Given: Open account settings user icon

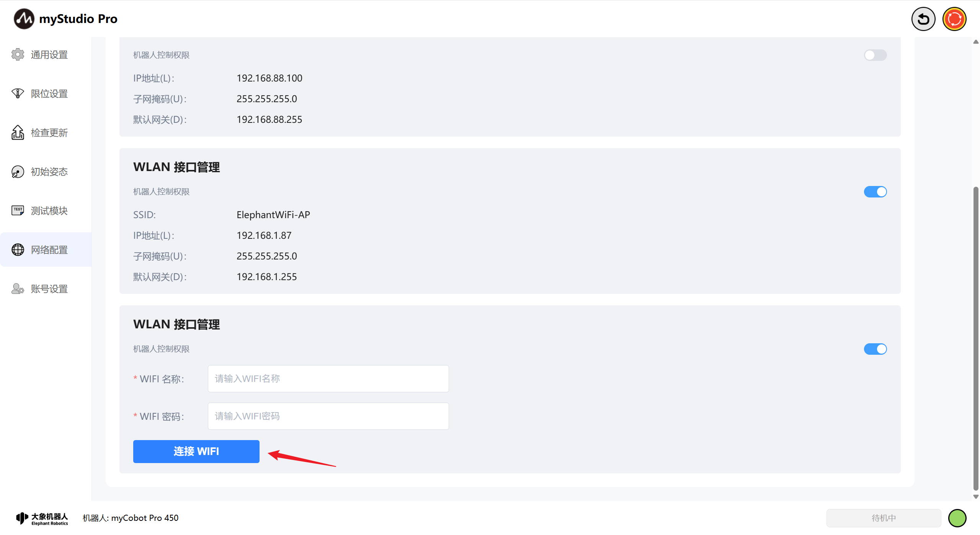Looking at the screenshot, I should (x=18, y=289).
